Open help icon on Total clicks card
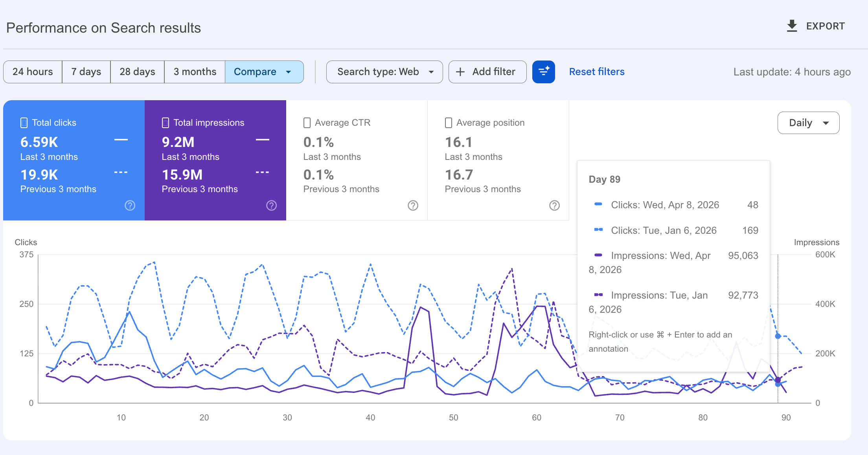This screenshot has width=868, height=455. tap(130, 205)
